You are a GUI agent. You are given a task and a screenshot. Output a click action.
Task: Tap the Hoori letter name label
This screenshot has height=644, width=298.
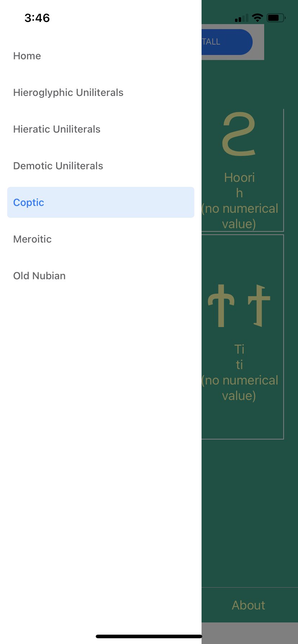click(239, 178)
